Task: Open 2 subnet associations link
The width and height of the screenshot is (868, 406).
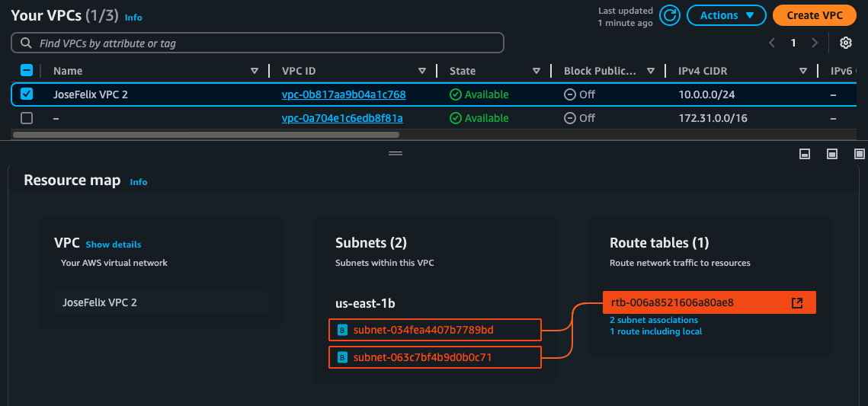Action: coord(654,320)
